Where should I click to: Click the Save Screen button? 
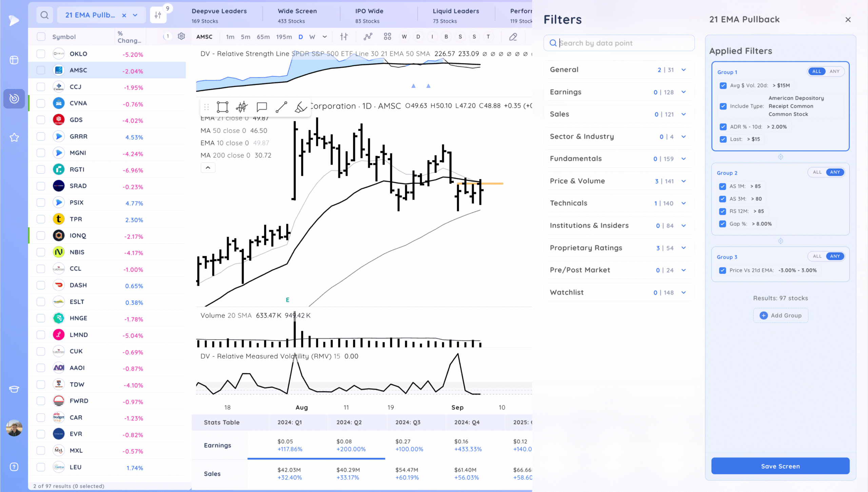pos(780,466)
